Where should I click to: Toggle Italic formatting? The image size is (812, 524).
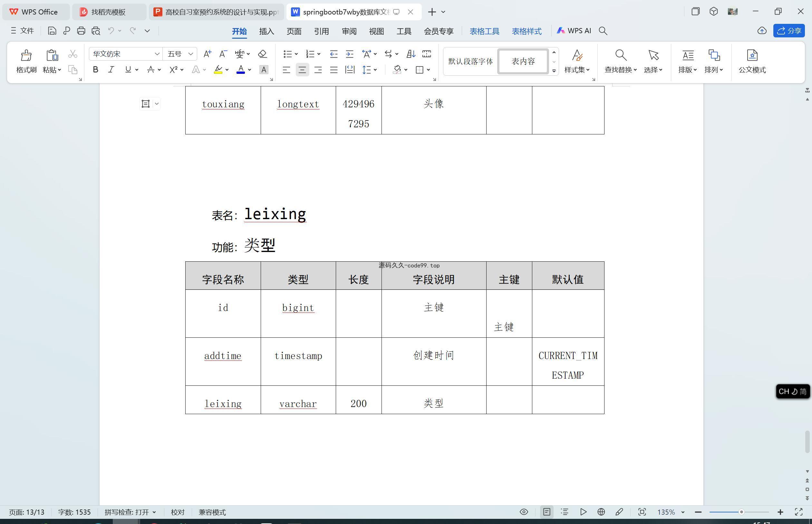(111, 70)
